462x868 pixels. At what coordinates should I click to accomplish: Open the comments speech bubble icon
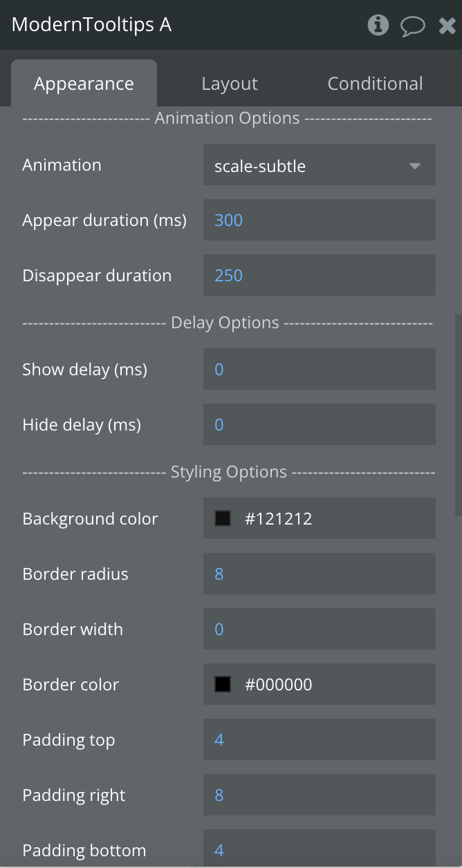[x=413, y=26]
